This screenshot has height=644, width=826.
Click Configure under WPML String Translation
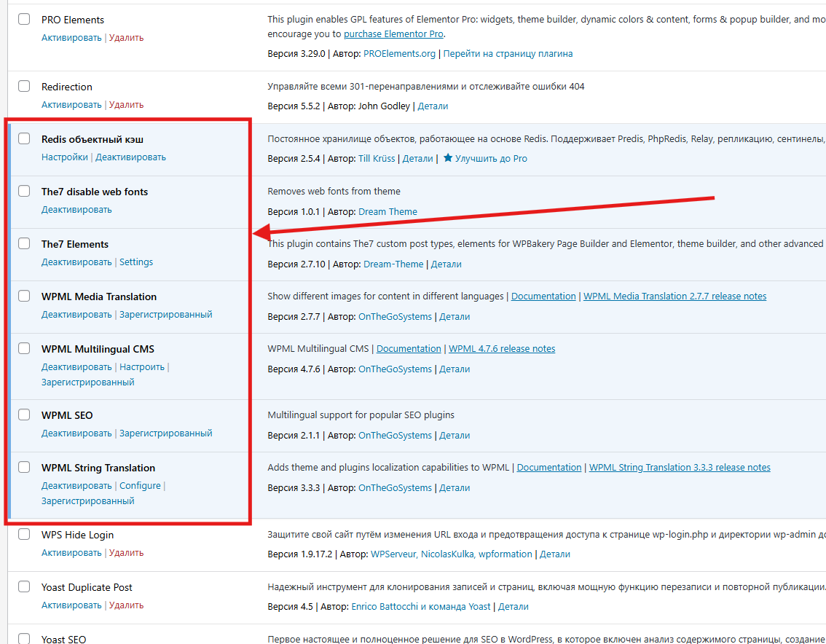click(x=140, y=485)
